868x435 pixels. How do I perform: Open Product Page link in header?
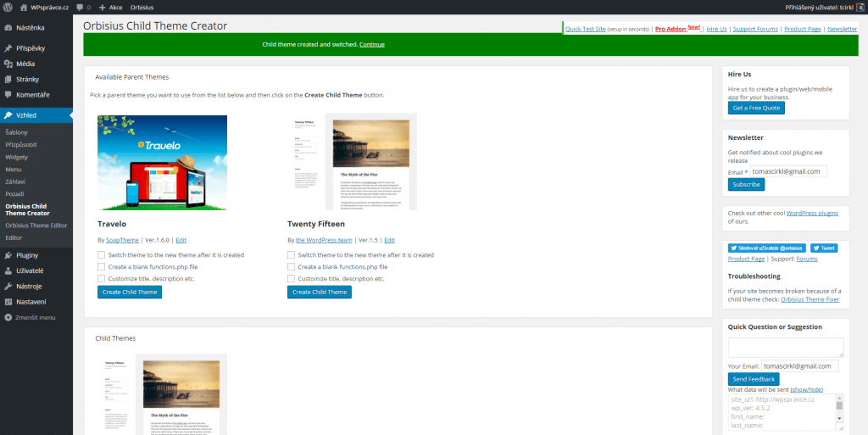coord(802,29)
